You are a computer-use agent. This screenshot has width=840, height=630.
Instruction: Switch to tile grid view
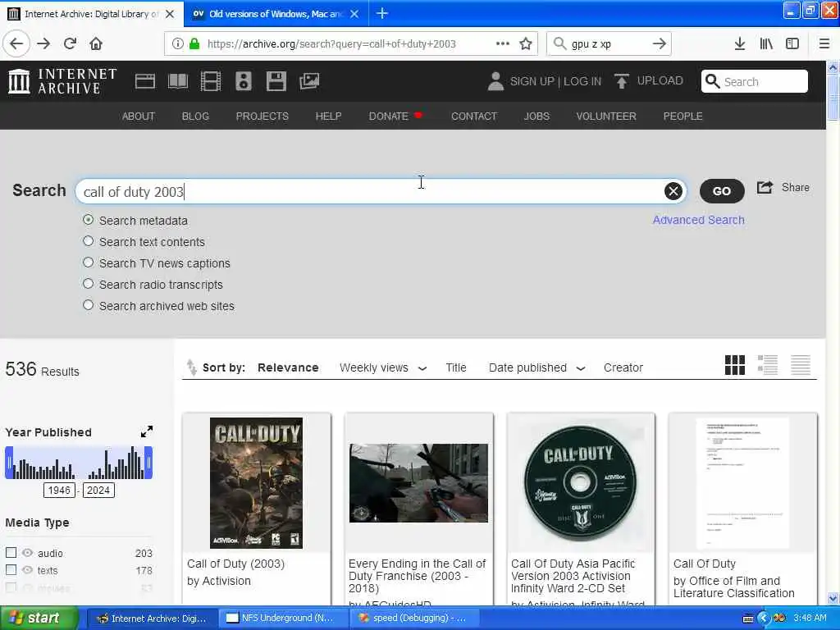click(734, 365)
